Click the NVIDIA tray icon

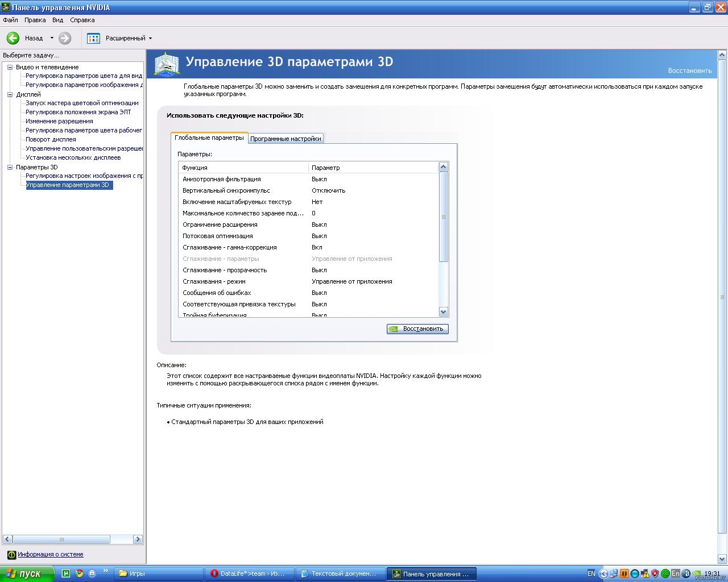pyautogui.click(x=696, y=573)
